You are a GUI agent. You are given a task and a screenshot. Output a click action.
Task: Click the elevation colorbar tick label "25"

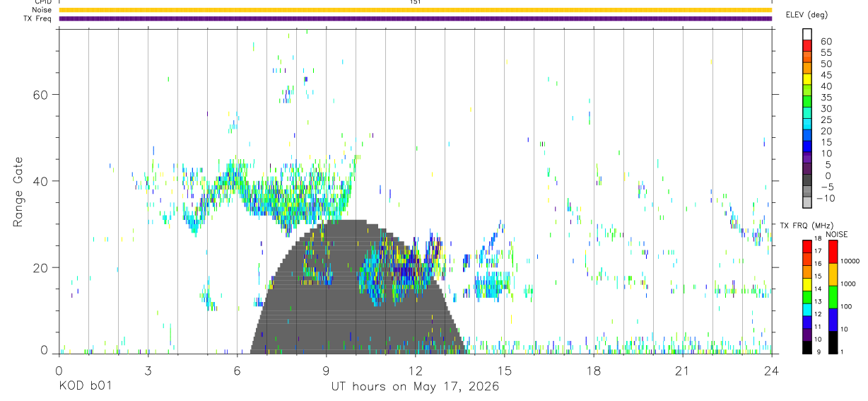826,120
